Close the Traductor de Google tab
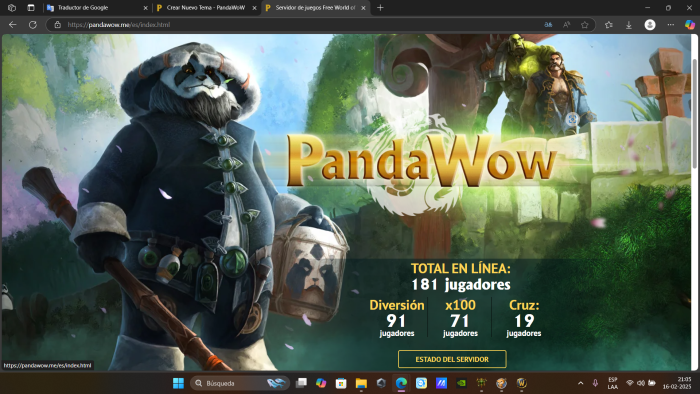This screenshot has width=700, height=394. (146, 8)
